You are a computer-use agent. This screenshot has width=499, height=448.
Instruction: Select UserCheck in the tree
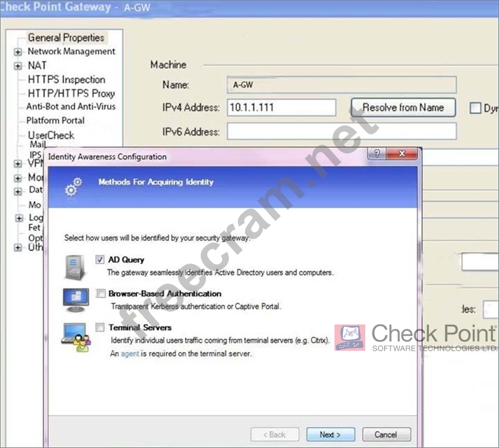coord(51,135)
